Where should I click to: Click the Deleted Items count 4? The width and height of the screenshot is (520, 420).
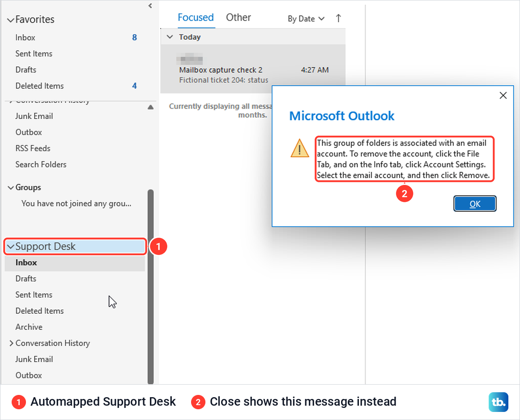point(134,86)
